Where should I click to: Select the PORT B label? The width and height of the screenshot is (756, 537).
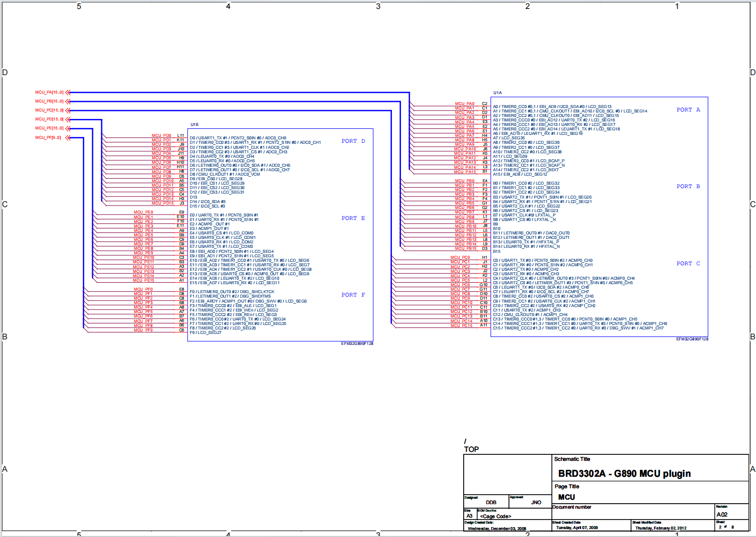click(688, 187)
